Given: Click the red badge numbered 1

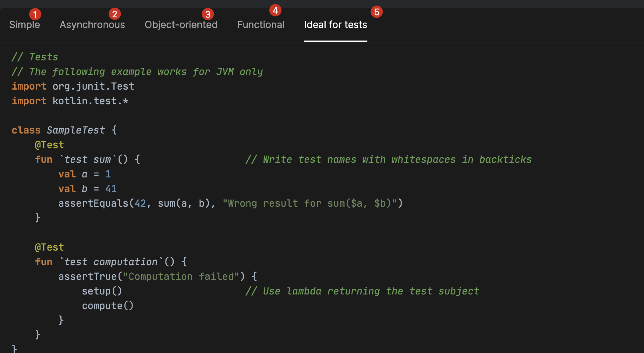Looking at the screenshot, I should [35, 14].
